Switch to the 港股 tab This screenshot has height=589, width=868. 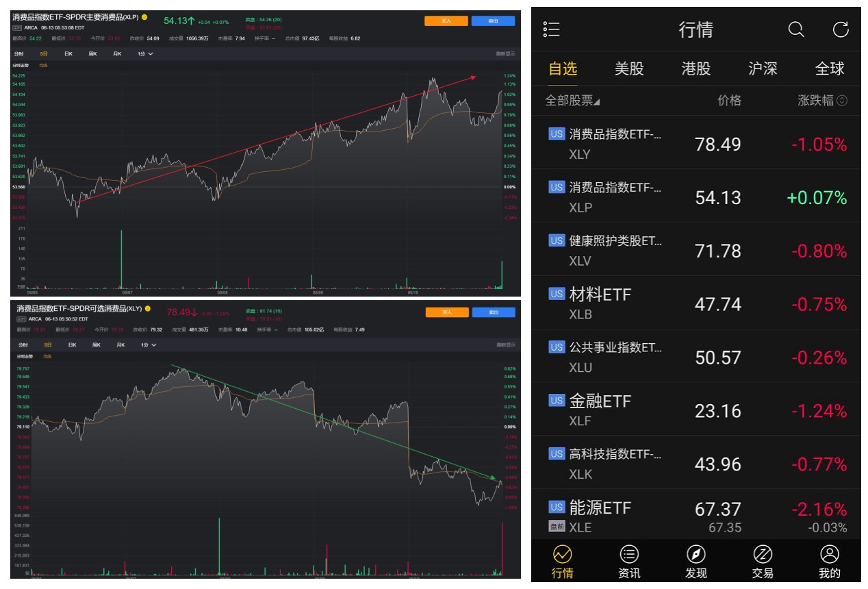pyautogui.click(x=696, y=68)
